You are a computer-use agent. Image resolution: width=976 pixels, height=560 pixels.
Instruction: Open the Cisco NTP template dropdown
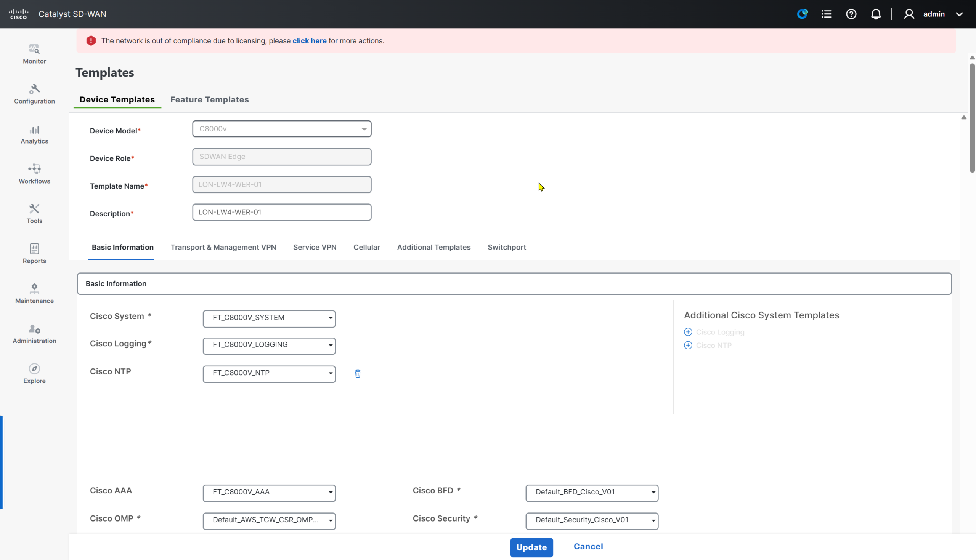(269, 373)
